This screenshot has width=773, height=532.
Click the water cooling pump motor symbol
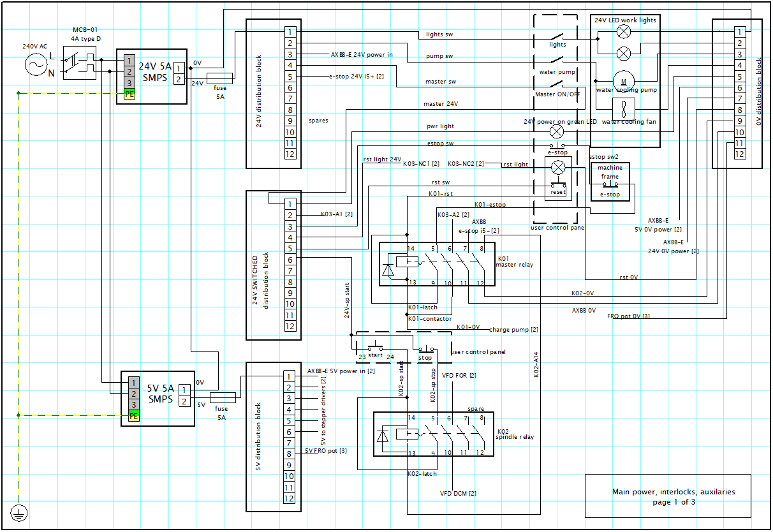[623, 80]
